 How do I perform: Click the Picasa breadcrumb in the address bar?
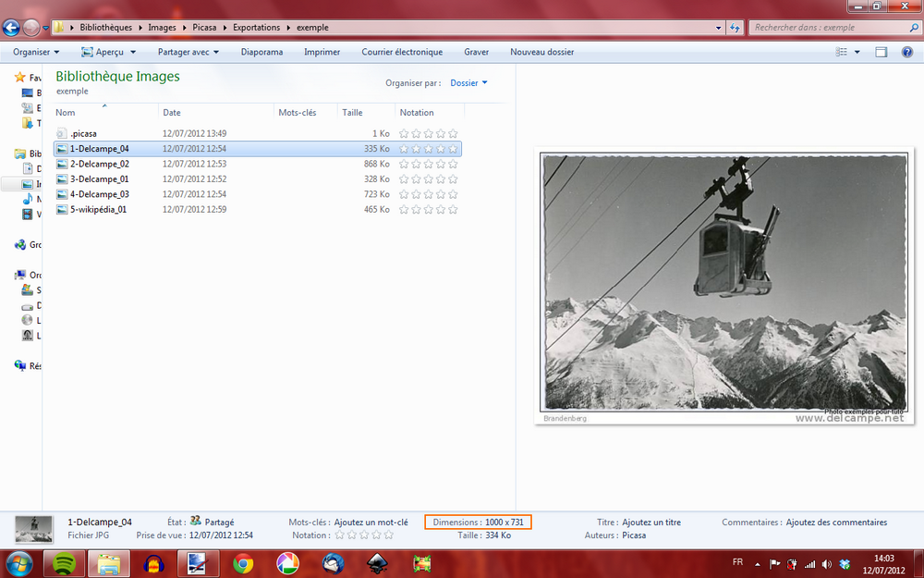pos(204,27)
